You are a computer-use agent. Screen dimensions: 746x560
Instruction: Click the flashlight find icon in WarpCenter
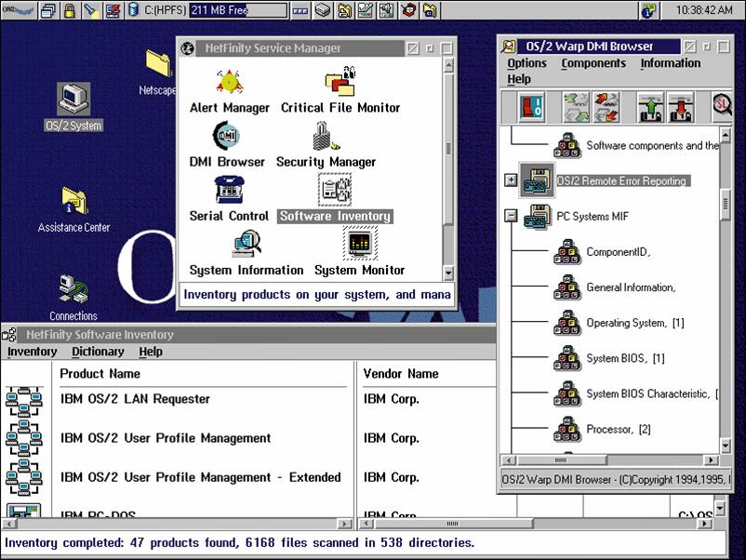click(91, 10)
